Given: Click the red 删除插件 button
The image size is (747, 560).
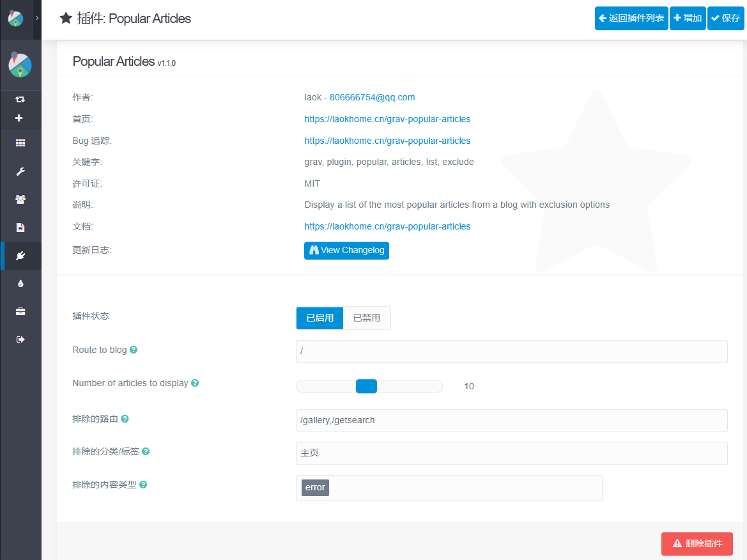Looking at the screenshot, I should point(697,543).
